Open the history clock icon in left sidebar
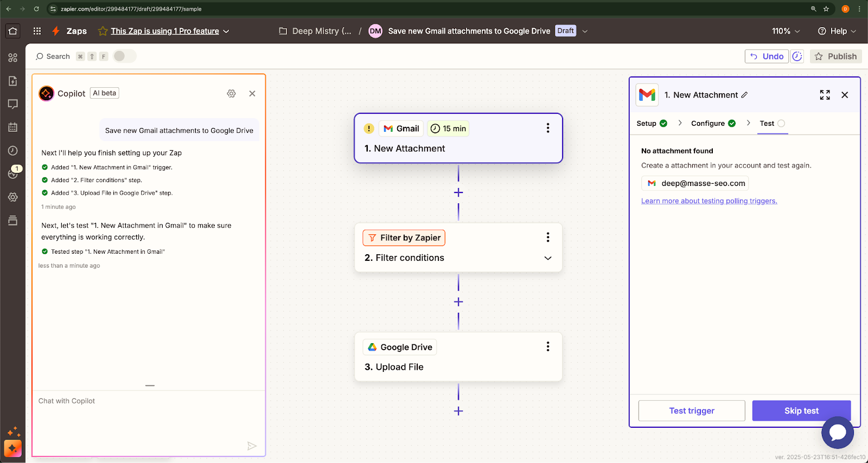This screenshot has width=868, height=463. 13,151
